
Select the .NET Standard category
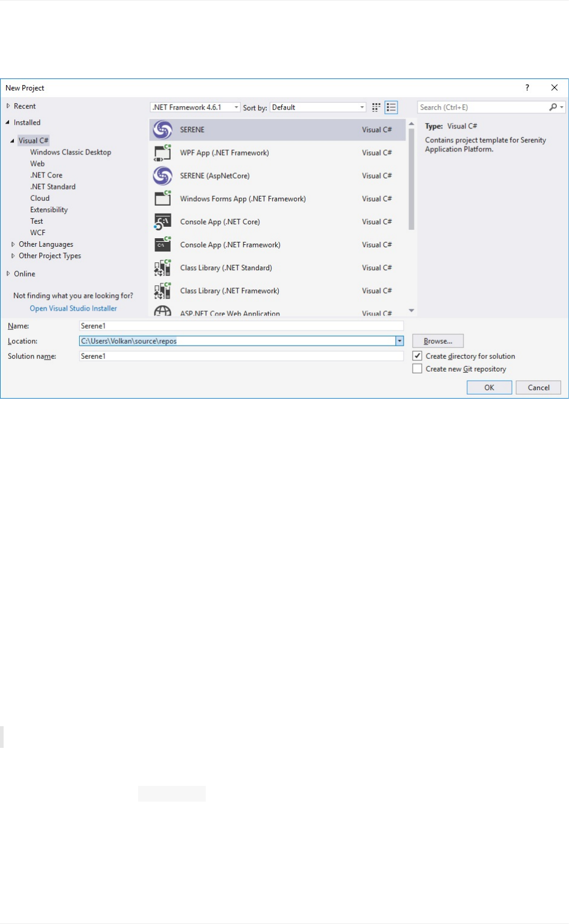point(53,186)
